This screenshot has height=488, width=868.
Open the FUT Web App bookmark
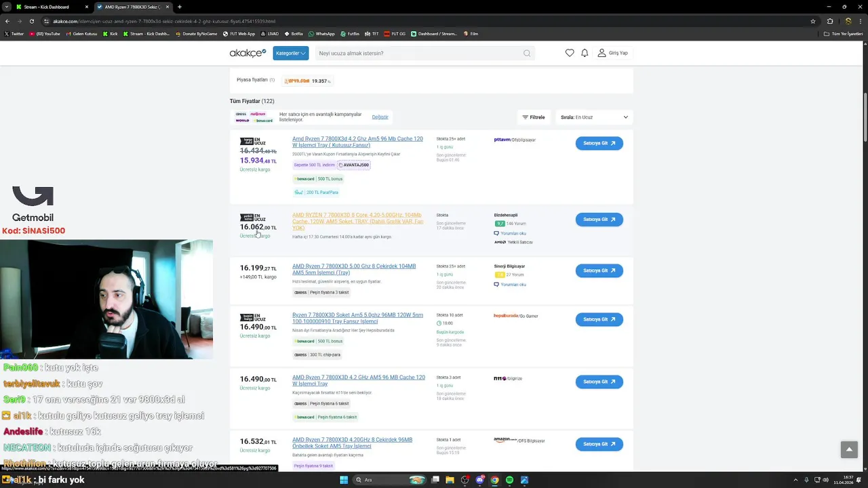coord(239,33)
